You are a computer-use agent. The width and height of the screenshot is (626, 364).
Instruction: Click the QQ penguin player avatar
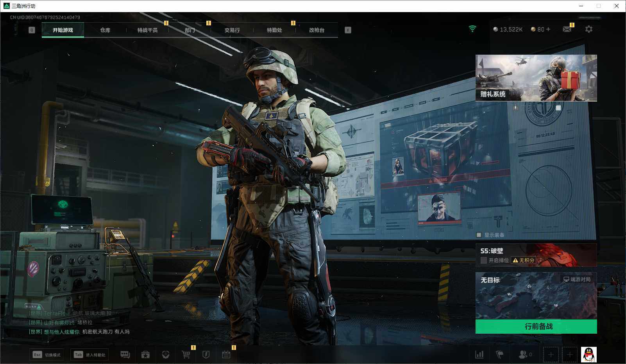tap(589, 355)
